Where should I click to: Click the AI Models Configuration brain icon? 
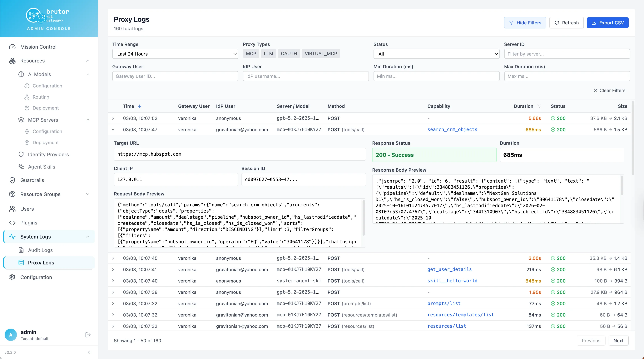tap(27, 86)
